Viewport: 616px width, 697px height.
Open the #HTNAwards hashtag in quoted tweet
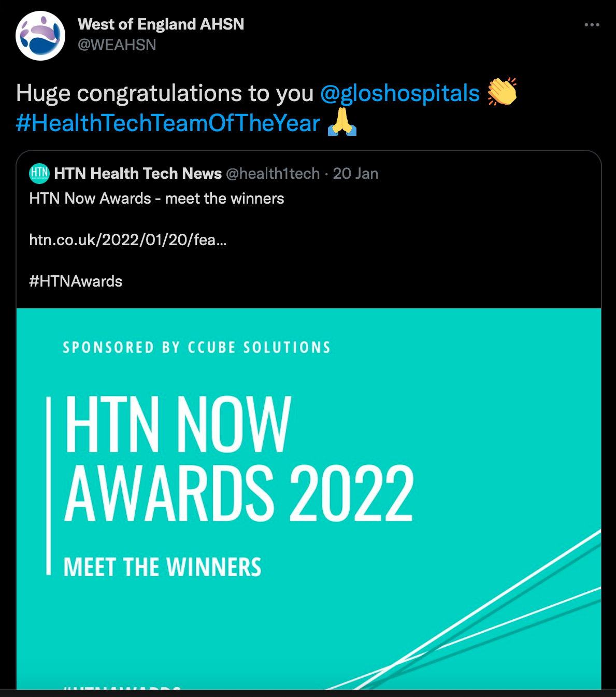pos(76,281)
